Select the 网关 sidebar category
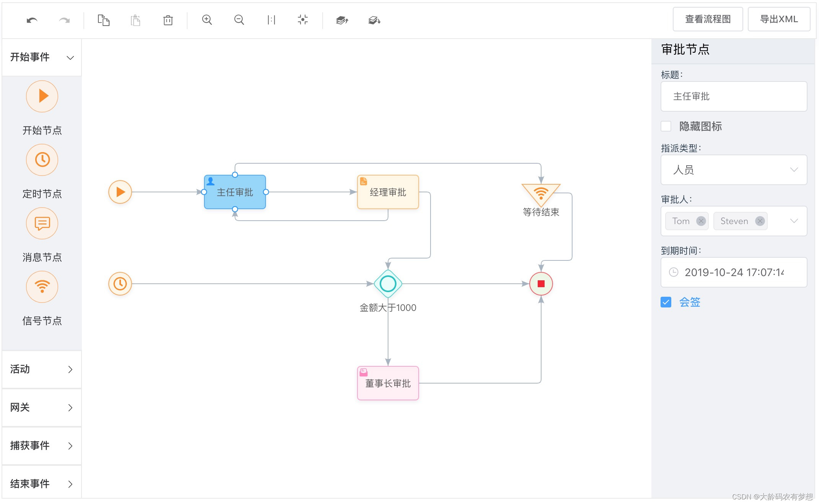 (41, 406)
